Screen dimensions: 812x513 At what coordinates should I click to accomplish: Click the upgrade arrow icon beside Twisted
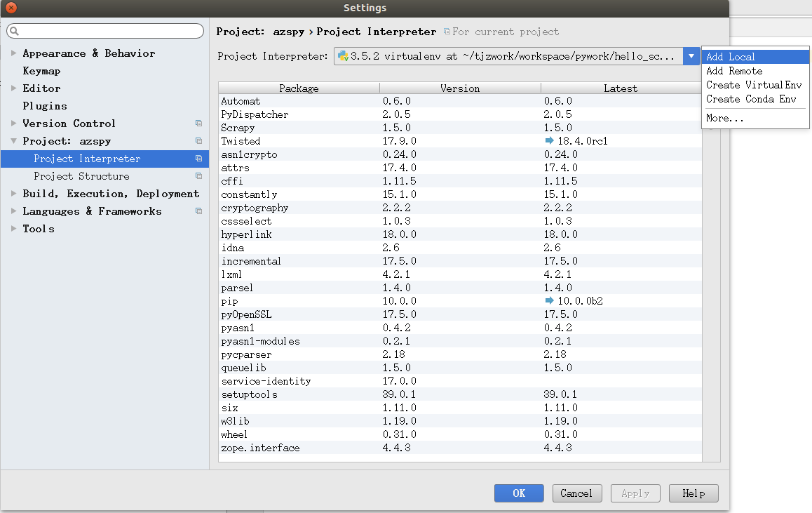click(x=549, y=141)
